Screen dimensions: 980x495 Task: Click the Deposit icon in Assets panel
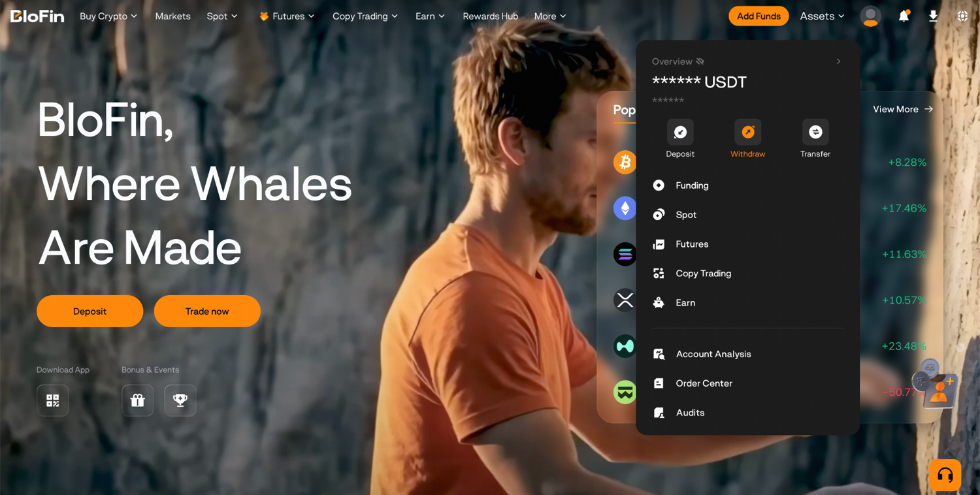pos(680,132)
